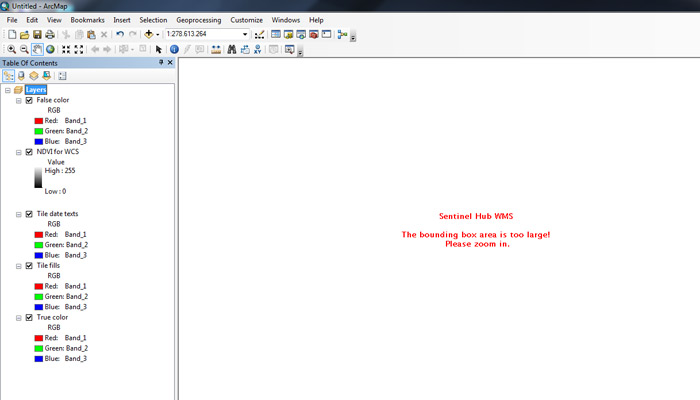Click the NDVI grayscale color ramp
This screenshot has width=700, height=400.
38,178
